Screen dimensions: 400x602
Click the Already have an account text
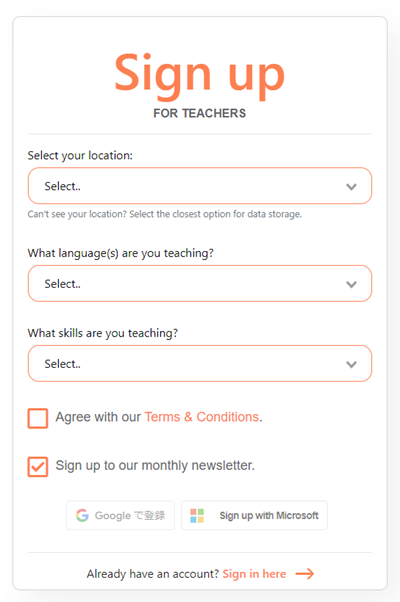tap(153, 574)
